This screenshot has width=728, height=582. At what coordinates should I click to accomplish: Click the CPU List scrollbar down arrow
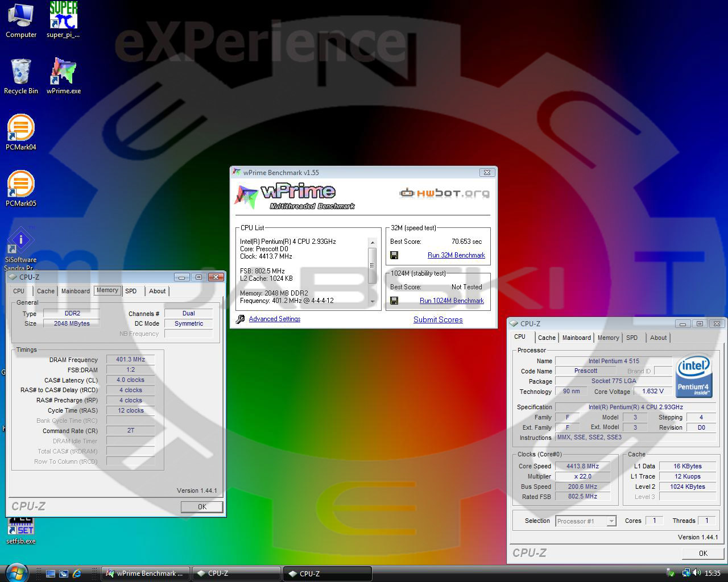point(373,301)
